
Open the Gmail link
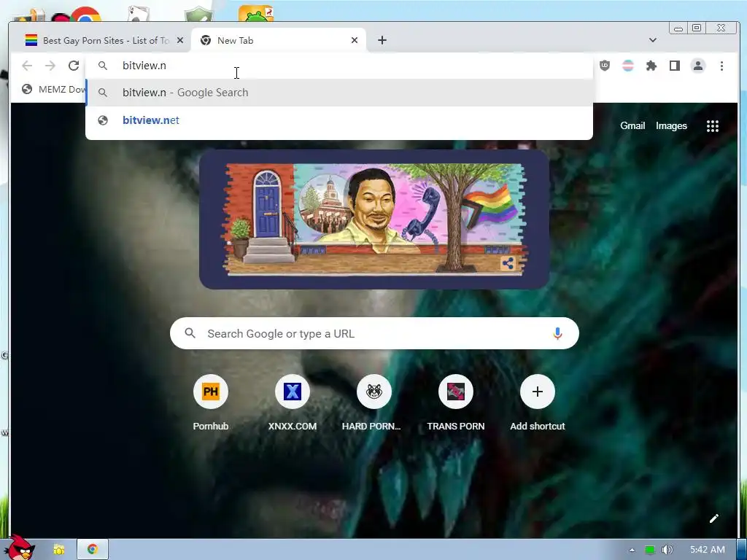(632, 125)
